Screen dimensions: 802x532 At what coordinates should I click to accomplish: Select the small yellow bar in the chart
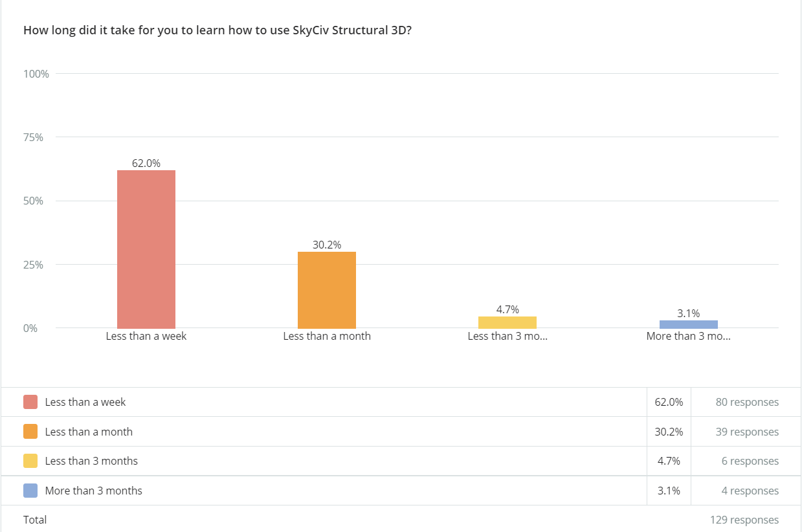tap(507, 322)
